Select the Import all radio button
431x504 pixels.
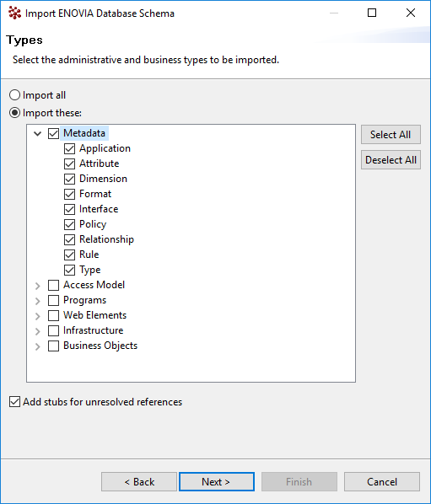coord(14,95)
